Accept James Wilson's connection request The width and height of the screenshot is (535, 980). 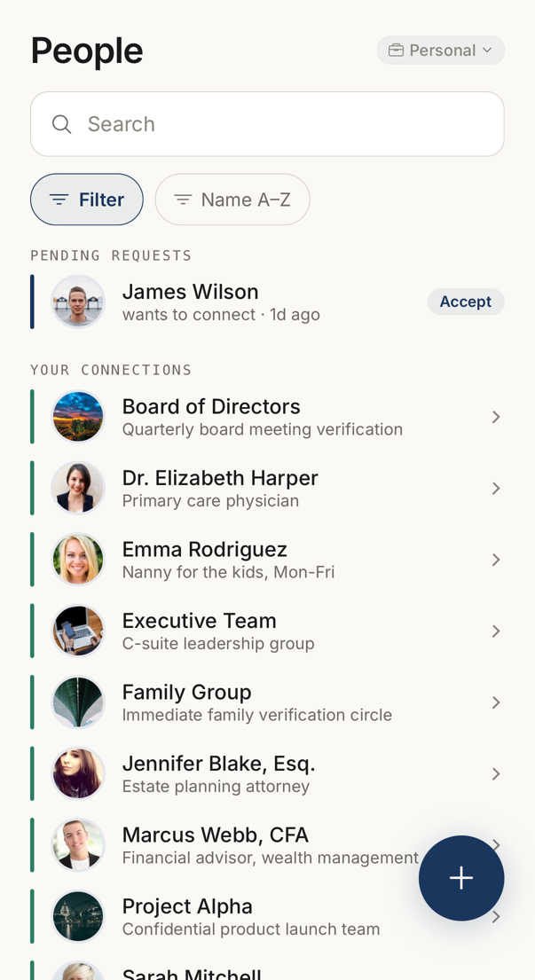(466, 302)
